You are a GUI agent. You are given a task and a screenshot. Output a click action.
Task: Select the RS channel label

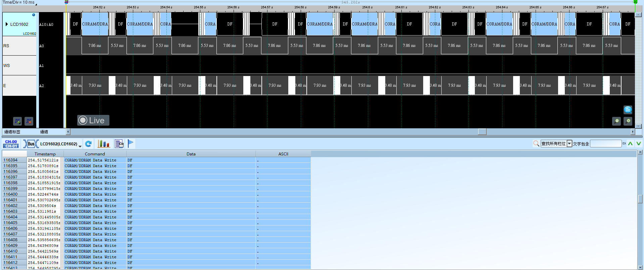19,46
